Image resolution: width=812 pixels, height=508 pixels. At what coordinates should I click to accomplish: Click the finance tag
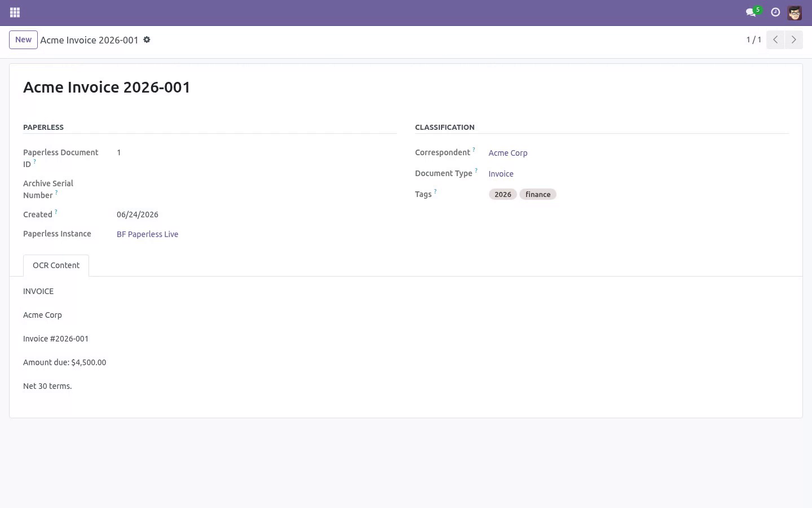tap(538, 194)
